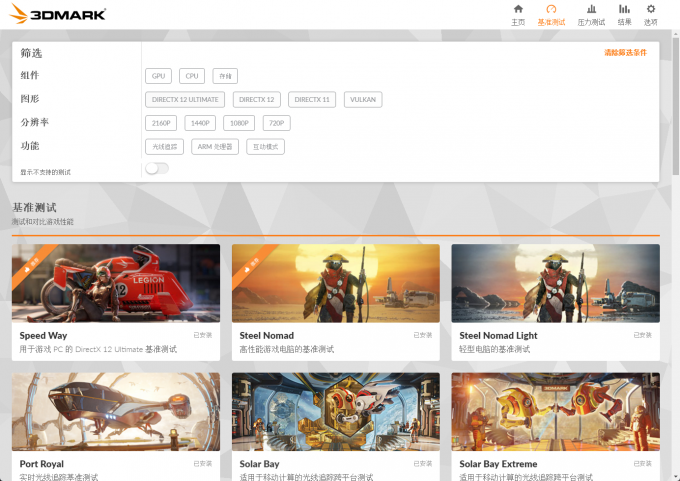Screen dimensions: 680x481
Task: Clear all filter conditions
Action: pyautogui.click(x=625, y=52)
